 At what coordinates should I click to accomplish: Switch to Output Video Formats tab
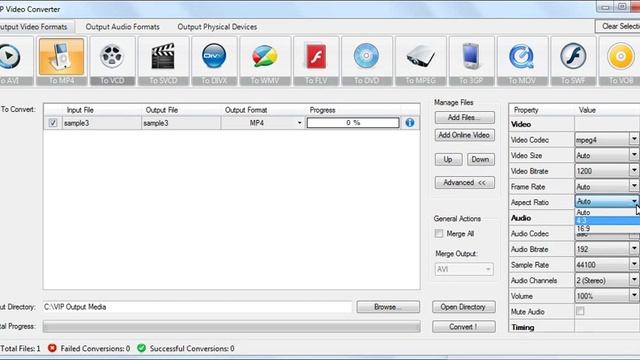(36, 27)
